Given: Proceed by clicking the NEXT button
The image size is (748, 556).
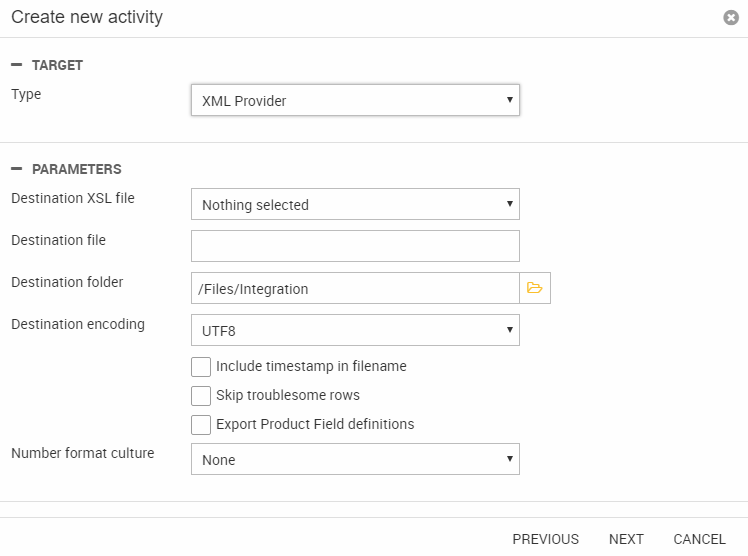Looking at the screenshot, I should (x=626, y=539).
